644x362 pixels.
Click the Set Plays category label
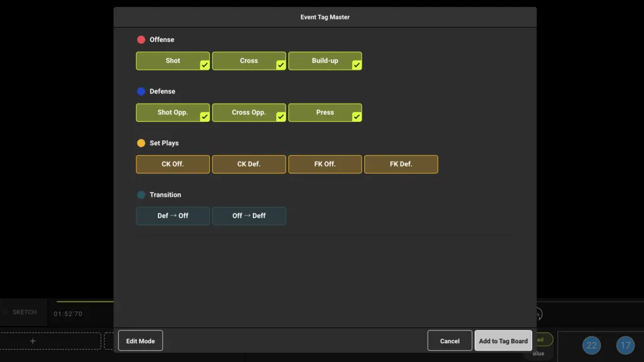pos(164,143)
